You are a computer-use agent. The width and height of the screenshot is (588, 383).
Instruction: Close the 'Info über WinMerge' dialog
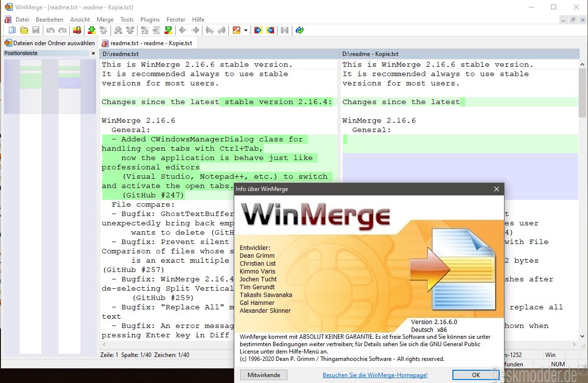click(497, 189)
